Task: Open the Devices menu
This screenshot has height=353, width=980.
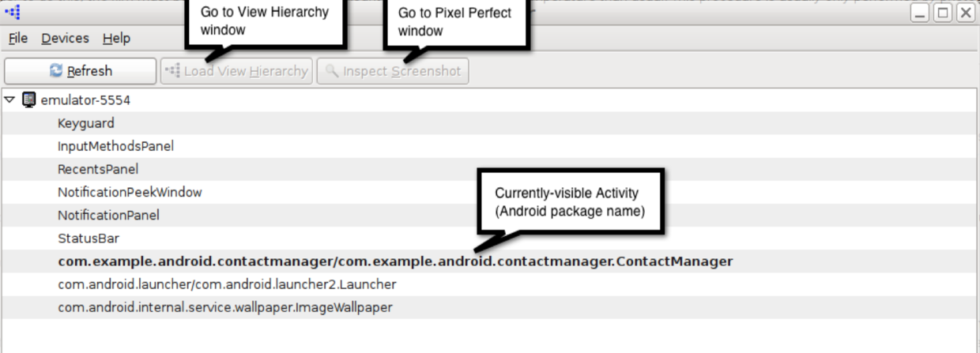Action: (x=65, y=38)
